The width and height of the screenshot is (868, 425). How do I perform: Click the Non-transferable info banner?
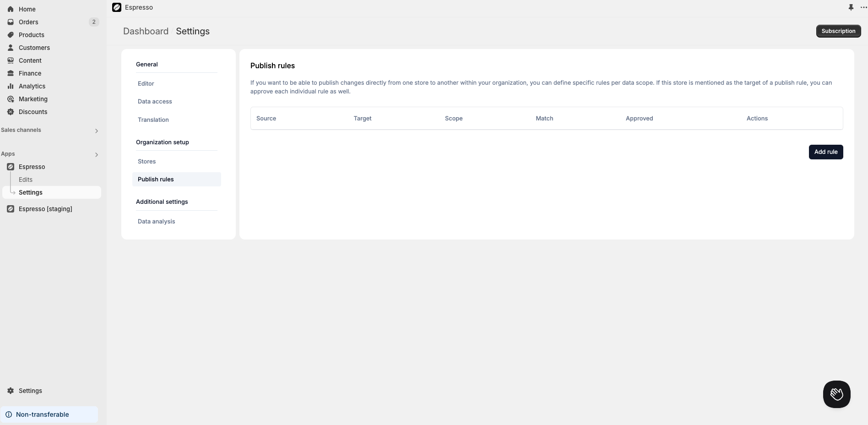pyautogui.click(x=49, y=414)
